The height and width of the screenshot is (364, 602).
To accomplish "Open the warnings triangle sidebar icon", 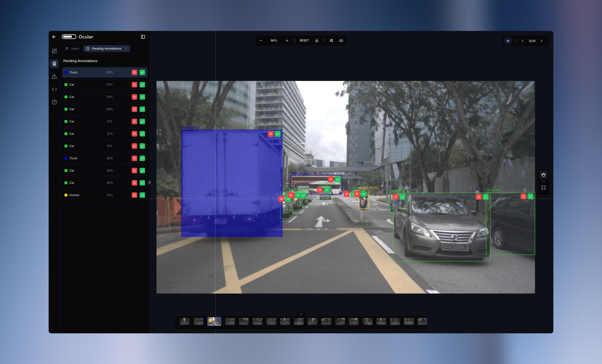I will click(55, 77).
